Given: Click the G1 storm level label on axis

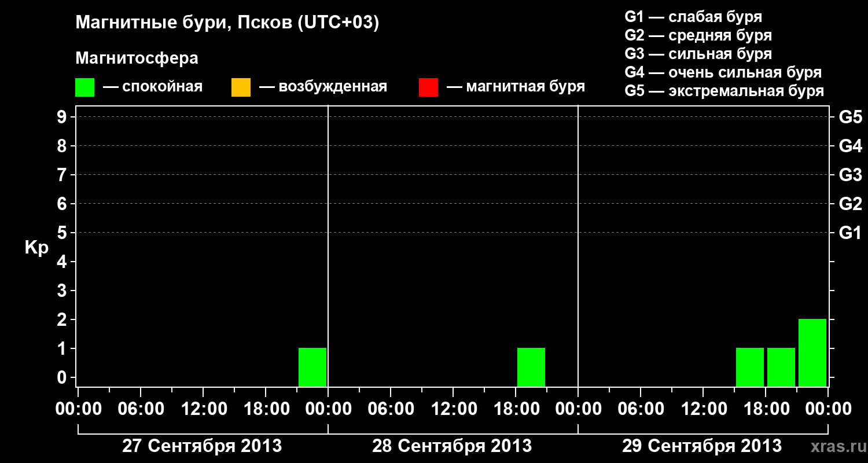Looking at the screenshot, I should (851, 233).
